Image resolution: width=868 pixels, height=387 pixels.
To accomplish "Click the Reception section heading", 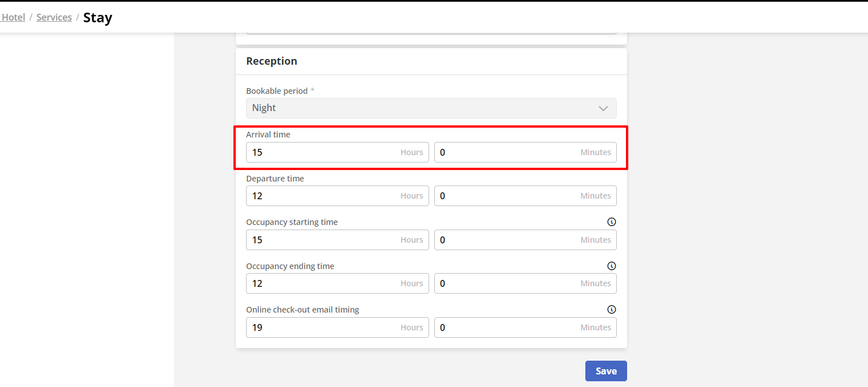I will point(271,61).
